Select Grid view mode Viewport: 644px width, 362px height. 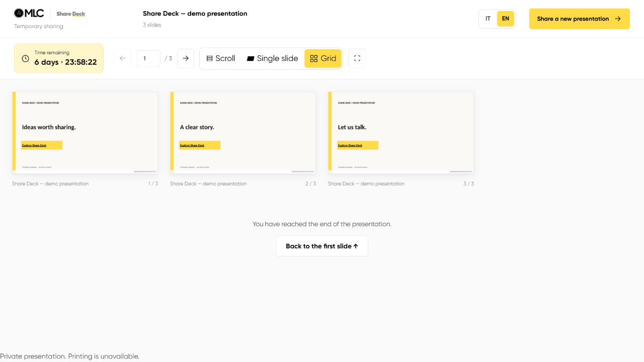point(323,58)
